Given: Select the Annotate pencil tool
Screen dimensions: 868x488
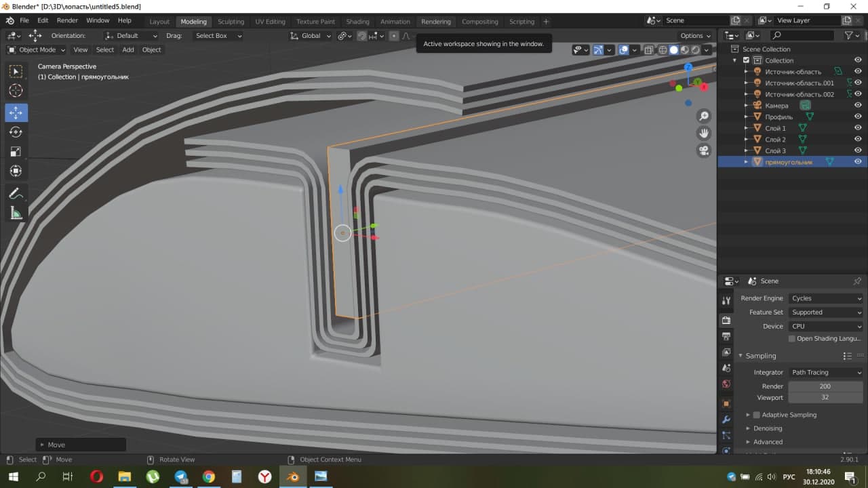Looking at the screenshot, I should 16,194.
